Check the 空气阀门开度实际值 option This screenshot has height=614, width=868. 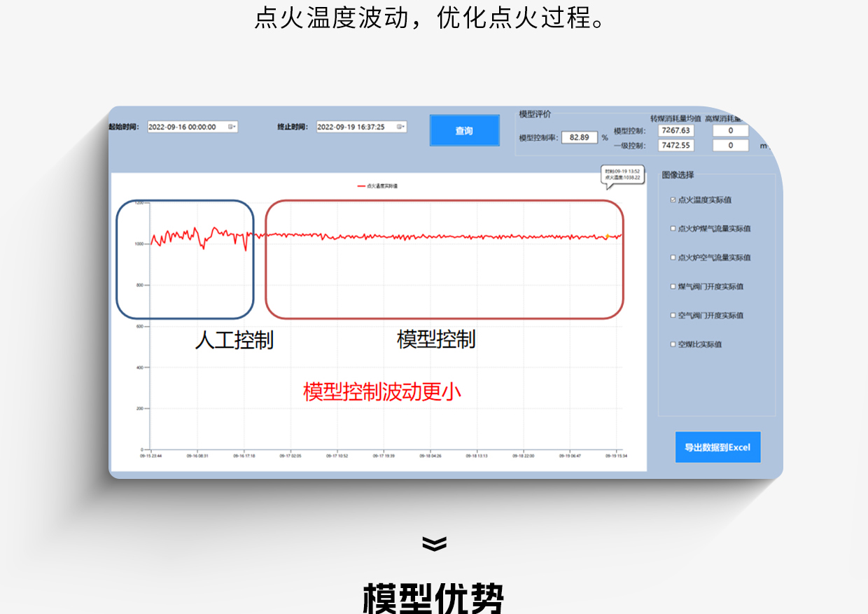pyautogui.click(x=673, y=316)
